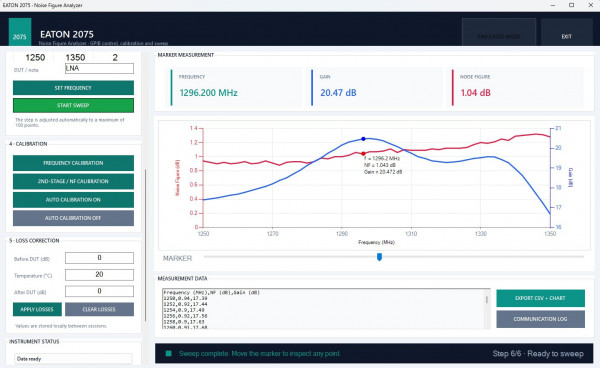Export data with EXPORT CSV + CHART

[x=540, y=298]
